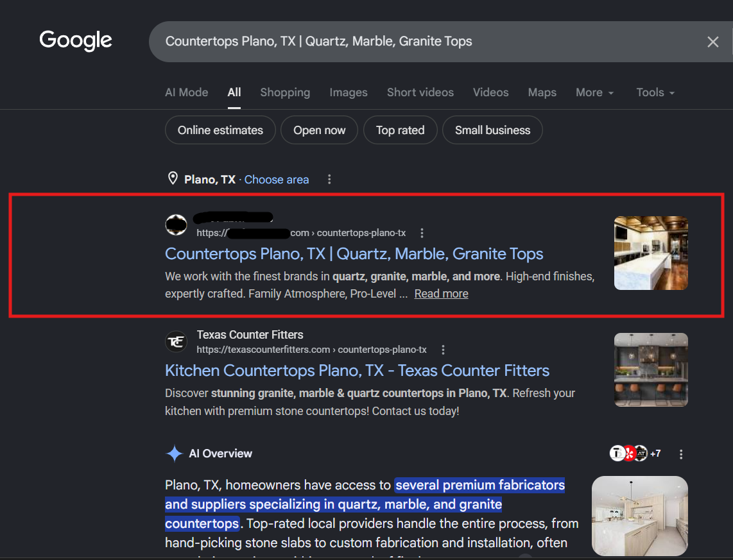Switch to the AI Mode tab
The height and width of the screenshot is (560, 733).
[187, 92]
